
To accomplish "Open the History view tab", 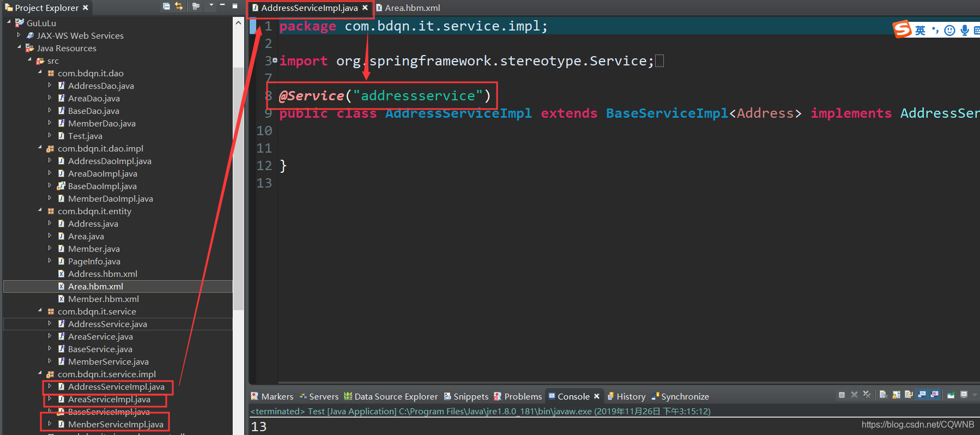I will point(626,396).
